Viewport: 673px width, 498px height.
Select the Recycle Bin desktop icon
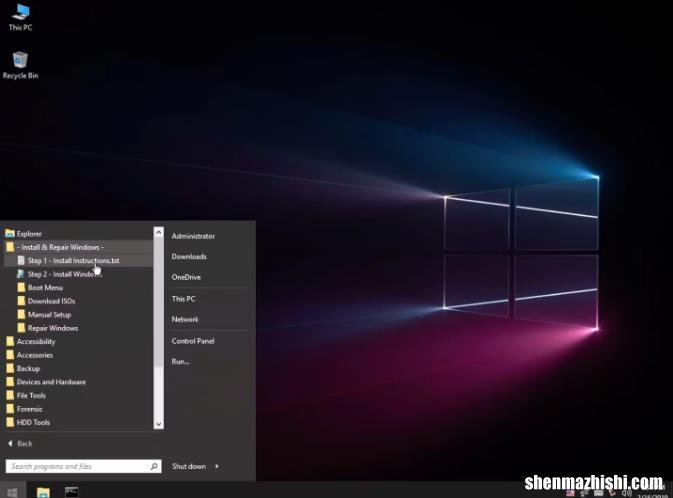tap(20, 65)
